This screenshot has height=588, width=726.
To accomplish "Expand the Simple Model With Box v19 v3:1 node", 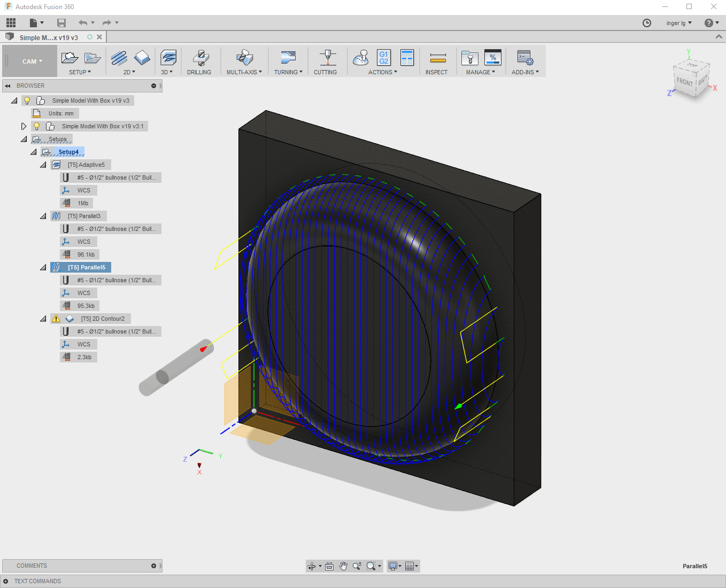I will coord(24,126).
